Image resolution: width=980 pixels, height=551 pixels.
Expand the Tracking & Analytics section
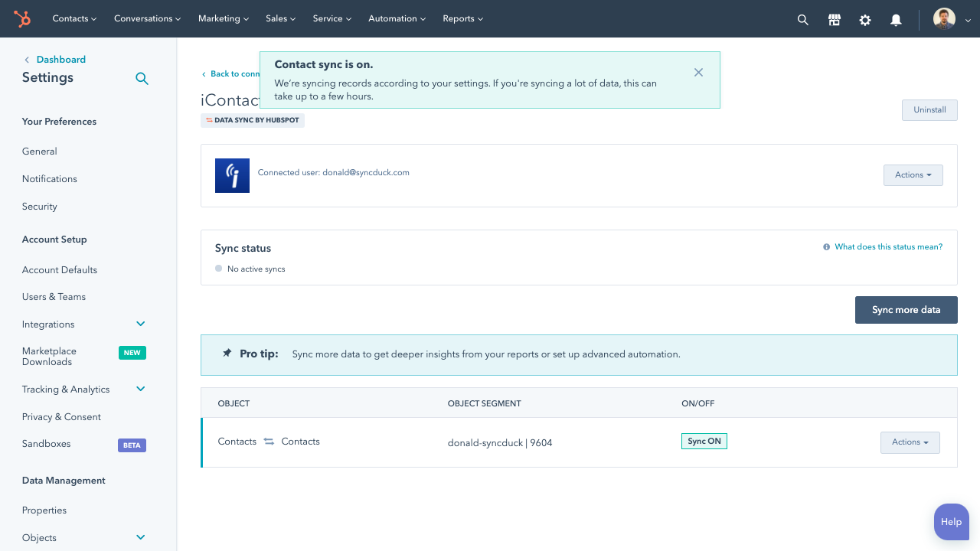141,389
